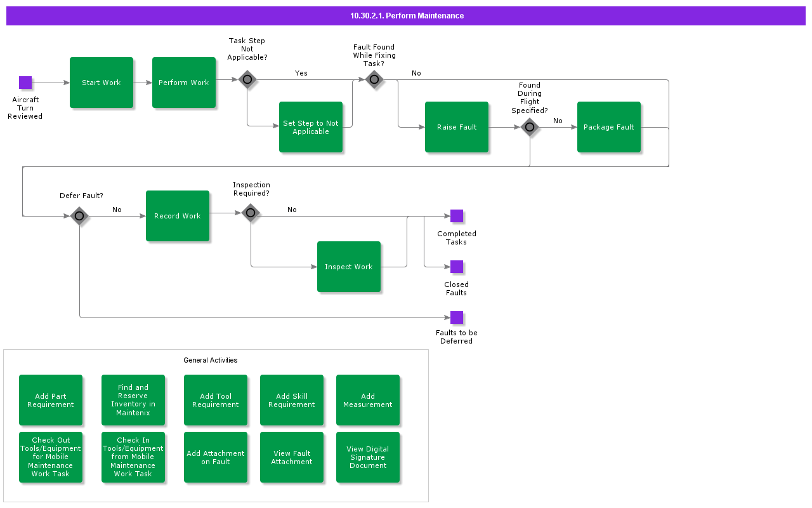Click the Set Step to Not Applicable box
This screenshot has width=812, height=508.
pyautogui.click(x=311, y=127)
